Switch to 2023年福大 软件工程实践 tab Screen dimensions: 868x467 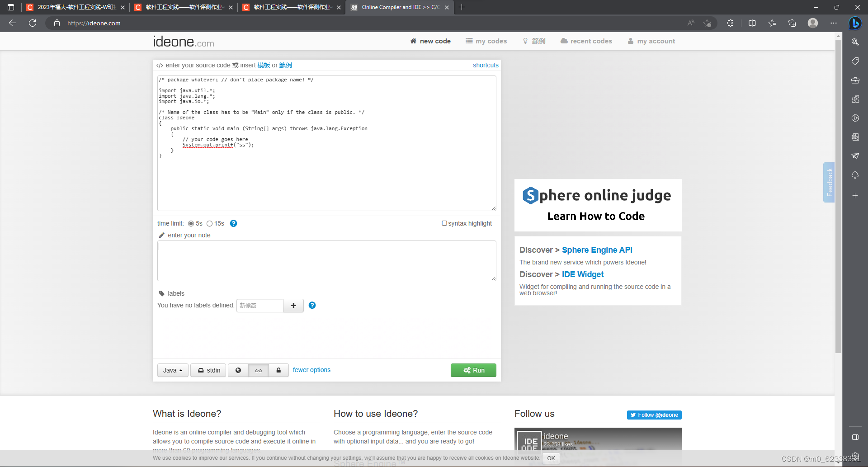75,7
